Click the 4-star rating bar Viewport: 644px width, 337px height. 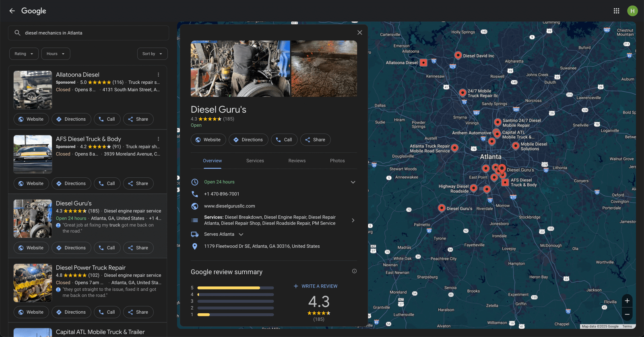(x=235, y=294)
